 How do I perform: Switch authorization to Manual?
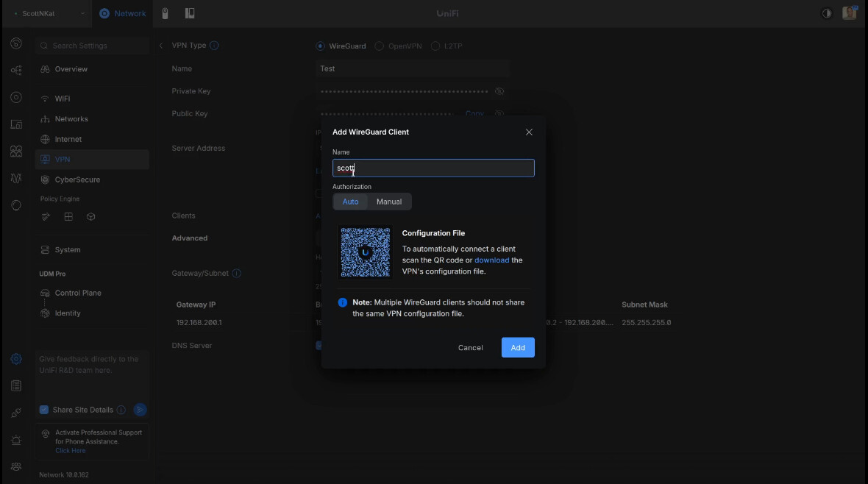389,202
